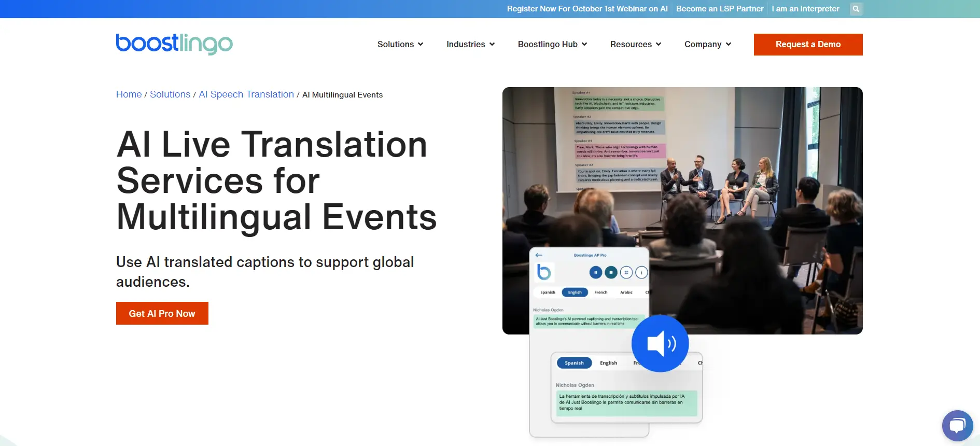
Task: Click the Boostlingo 'b' icon in mockup
Action: click(x=543, y=272)
